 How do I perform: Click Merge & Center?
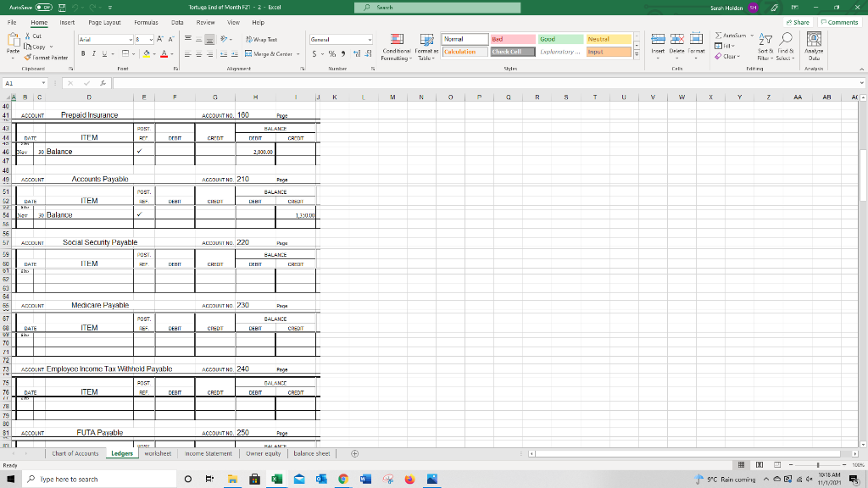pos(269,53)
